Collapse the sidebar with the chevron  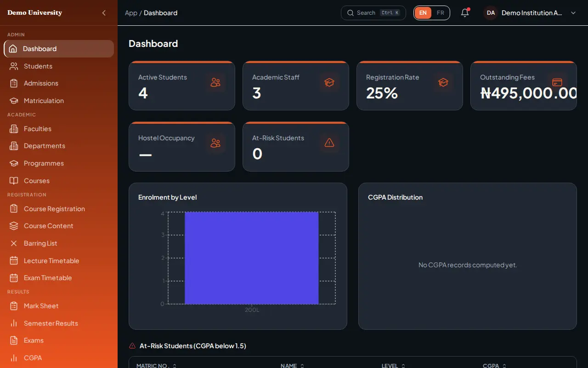[x=104, y=13]
